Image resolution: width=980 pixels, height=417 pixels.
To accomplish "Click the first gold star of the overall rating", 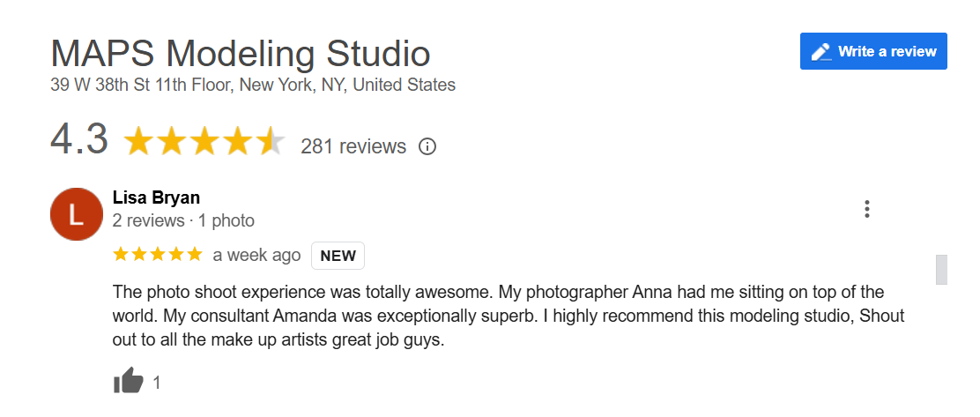I will (137, 141).
